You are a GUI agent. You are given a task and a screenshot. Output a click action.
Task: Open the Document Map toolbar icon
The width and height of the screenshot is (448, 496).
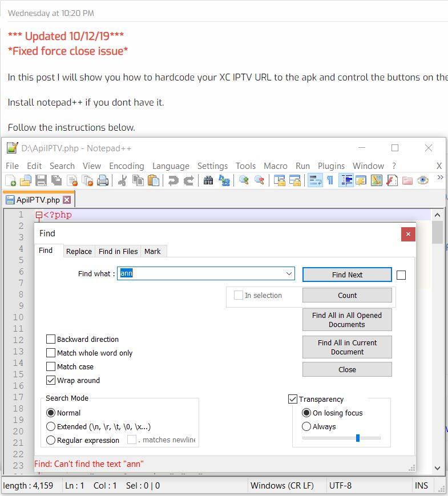click(x=377, y=180)
